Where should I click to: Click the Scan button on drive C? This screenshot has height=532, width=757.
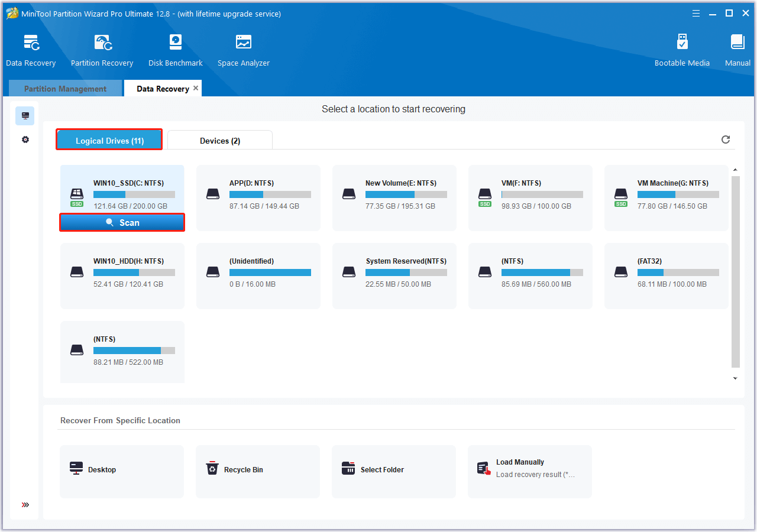pos(122,222)
